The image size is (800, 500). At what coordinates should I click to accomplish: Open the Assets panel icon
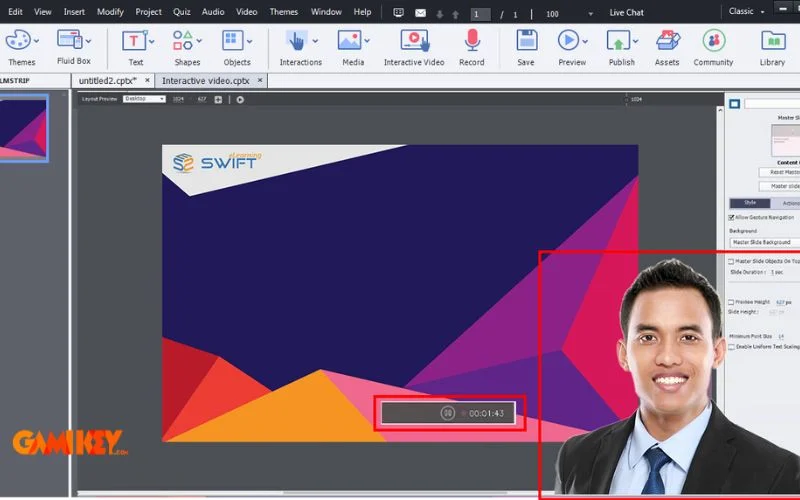click(x=668, y=40)
